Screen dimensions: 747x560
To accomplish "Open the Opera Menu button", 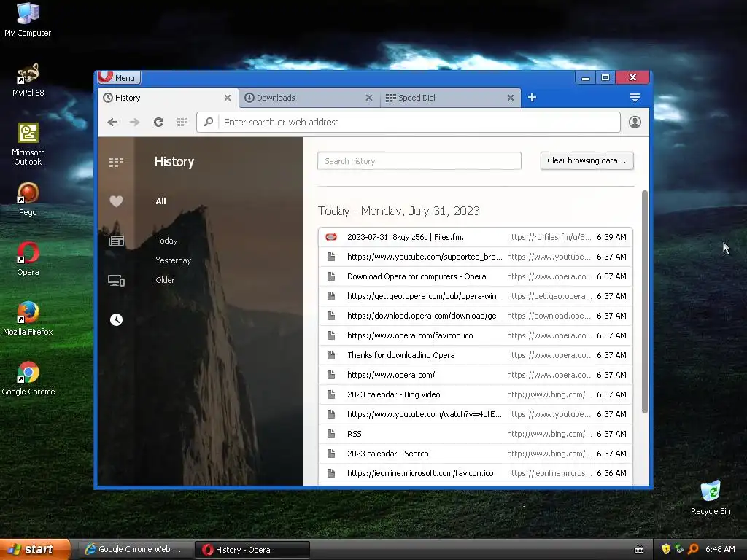I will [x=119, y=77].
